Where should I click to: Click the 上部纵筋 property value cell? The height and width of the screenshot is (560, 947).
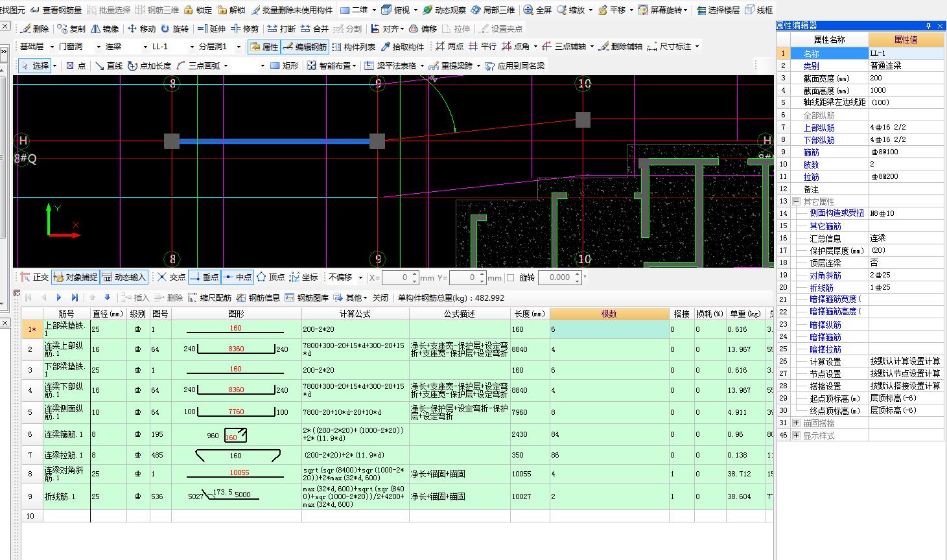[906, 128]
